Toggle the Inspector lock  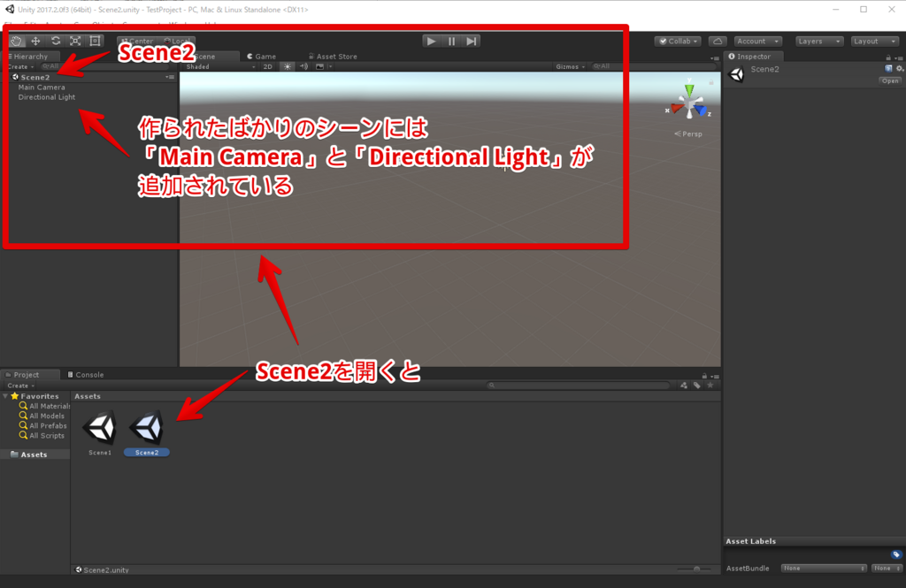pos(888,57)
